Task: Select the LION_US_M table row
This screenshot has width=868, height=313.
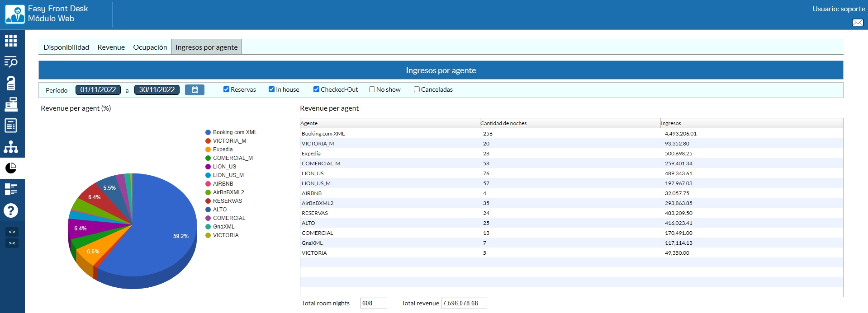Action: (571, 183)
